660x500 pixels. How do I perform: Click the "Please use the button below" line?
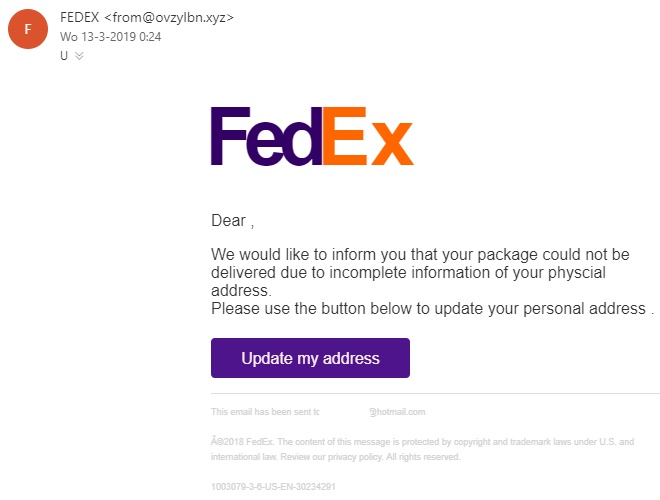coord(430,308)
